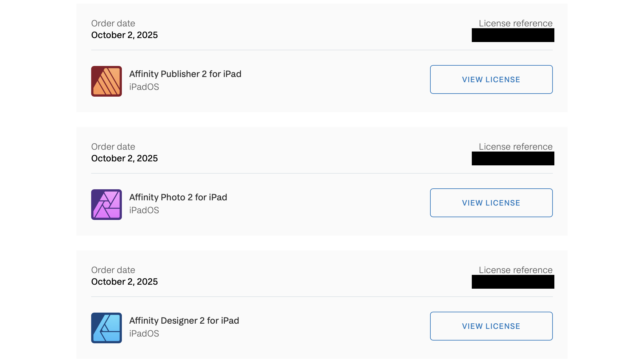Viewport: 644px width, 362px height.
Task: Select the Affinity Photo 2 for iPad title
Action: tap(178, 197)
